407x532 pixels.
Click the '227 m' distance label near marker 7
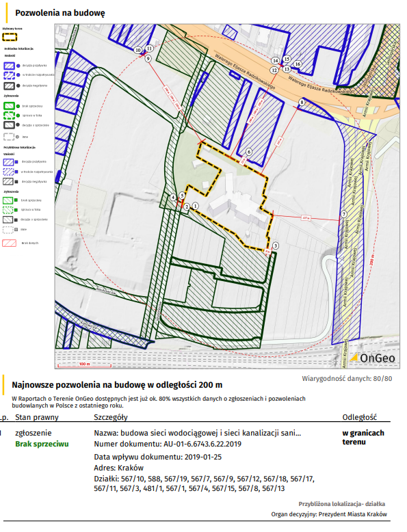(x=306, y=218)
